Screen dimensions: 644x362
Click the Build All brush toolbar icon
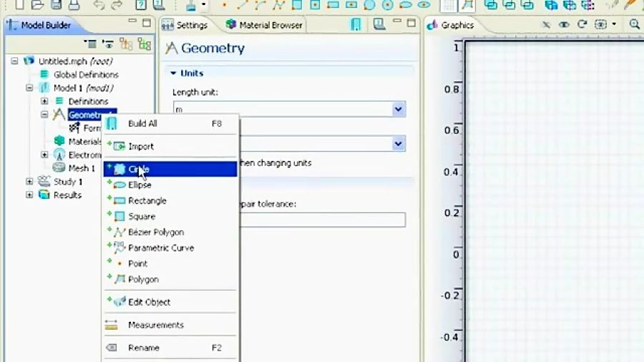point(191,5)
